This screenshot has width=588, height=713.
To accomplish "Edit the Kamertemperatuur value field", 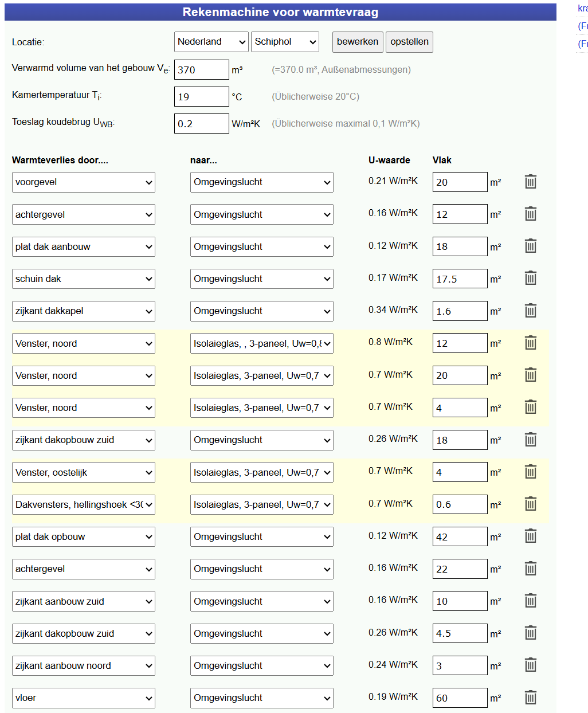I will coord(201,96).
